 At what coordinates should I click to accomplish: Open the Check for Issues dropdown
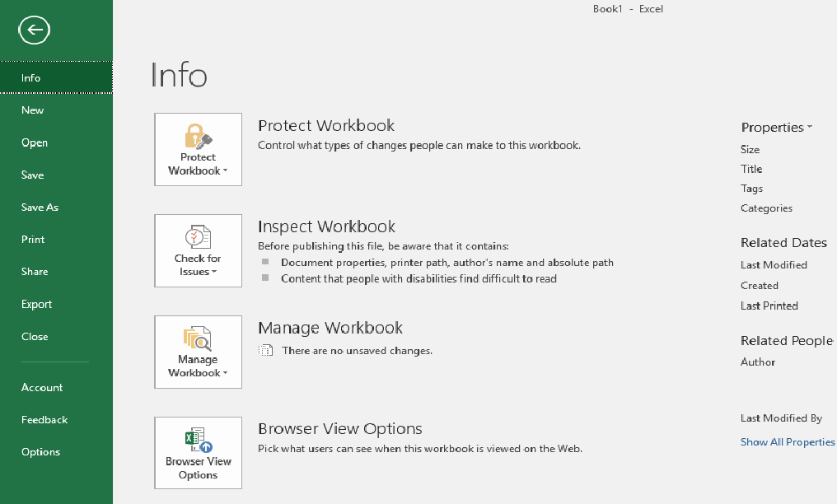click(216, 270)
